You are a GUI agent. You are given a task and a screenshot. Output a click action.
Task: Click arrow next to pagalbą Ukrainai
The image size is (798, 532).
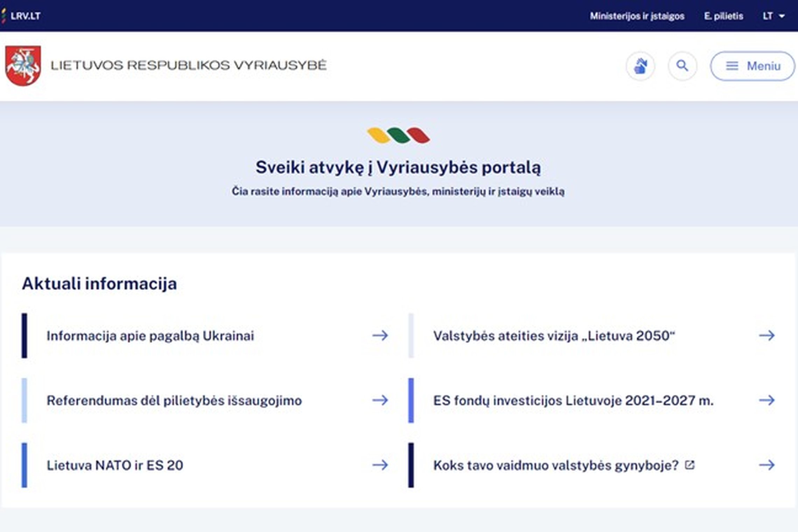point(380,336)
